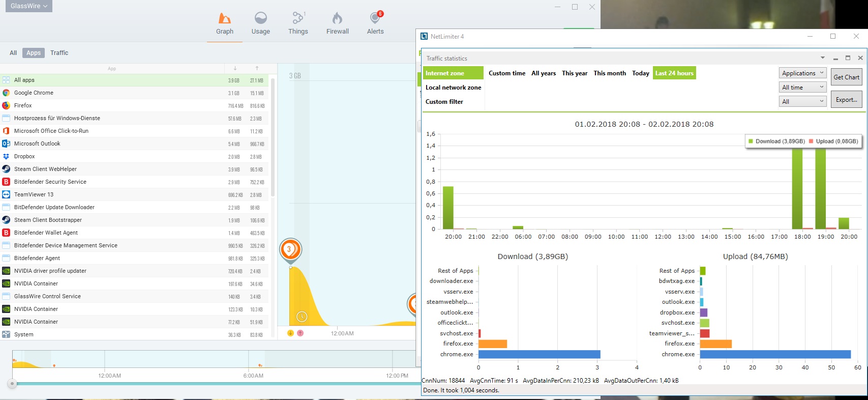868x400 pixels.
Task: Click the firefox.exe upload bar
Action: pos(716,344)
